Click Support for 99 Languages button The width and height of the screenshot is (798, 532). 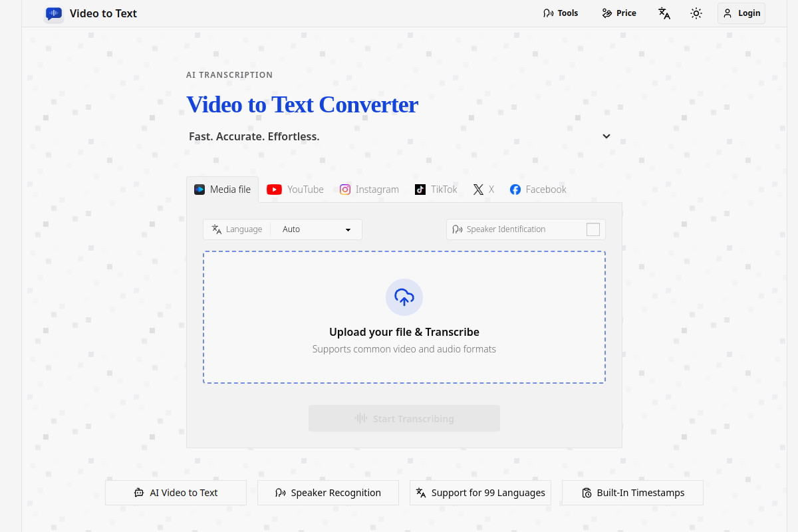[x=480, y=493]
